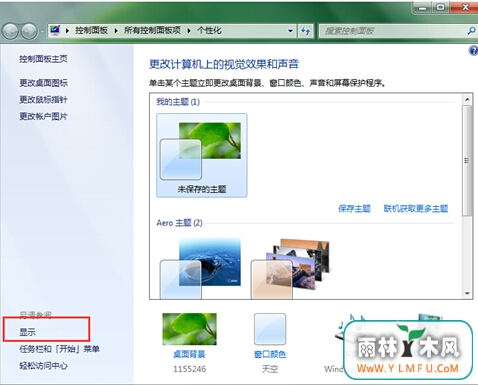
Task: Select the blue water-drop Aero theme thumbnail
Action: coord(200,268)
